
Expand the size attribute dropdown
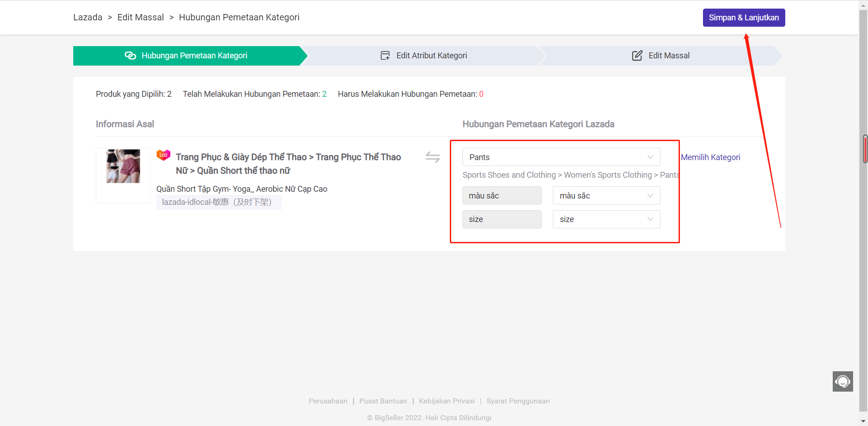tap(606, 219)
